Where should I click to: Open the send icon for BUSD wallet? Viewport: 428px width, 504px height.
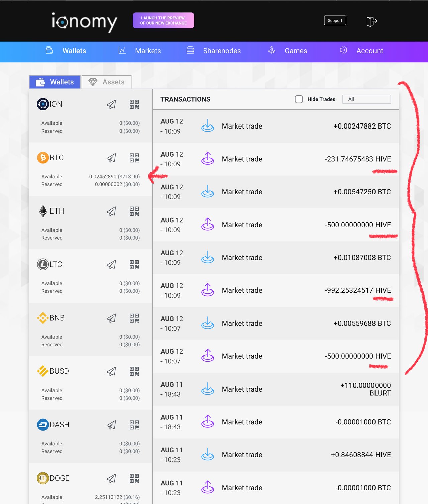pos(111,371)
